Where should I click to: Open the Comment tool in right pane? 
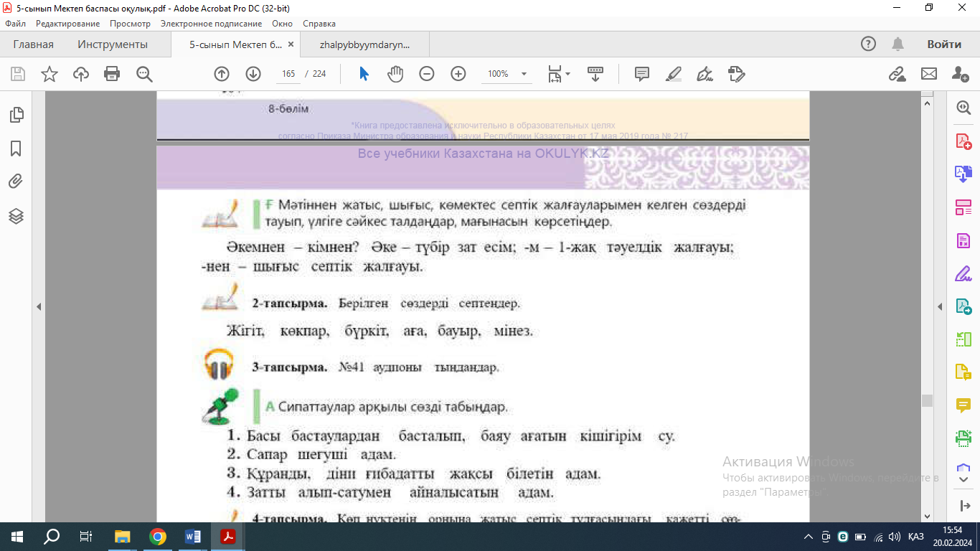click(x=963, y=405)
